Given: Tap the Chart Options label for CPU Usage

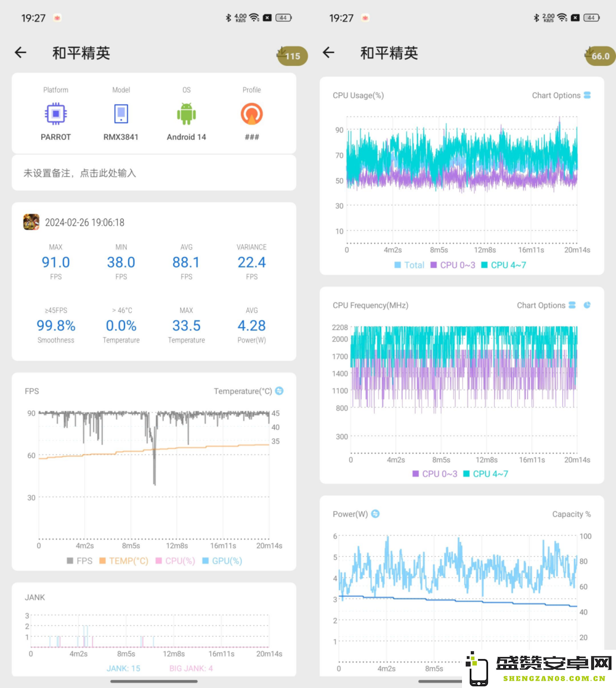Looking at the screenshot, I should tap(556, 95).
